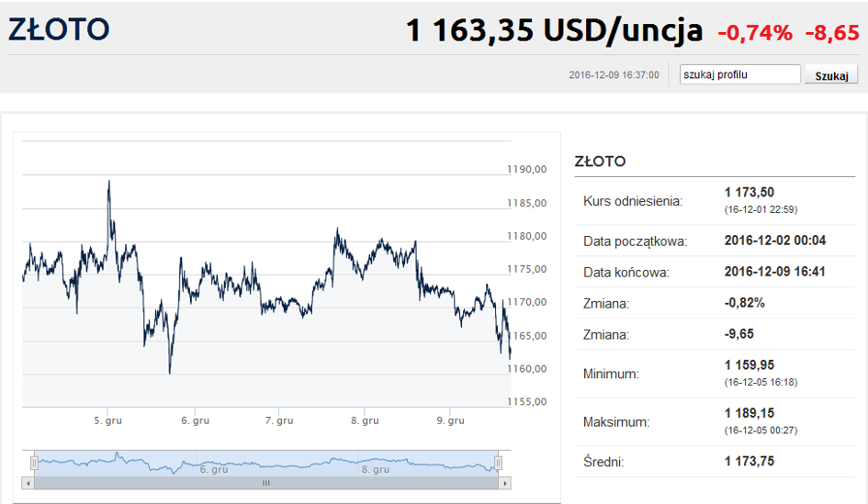
Task: Focus the szukaj profilu search field
Action: click(x=739, y=74)
